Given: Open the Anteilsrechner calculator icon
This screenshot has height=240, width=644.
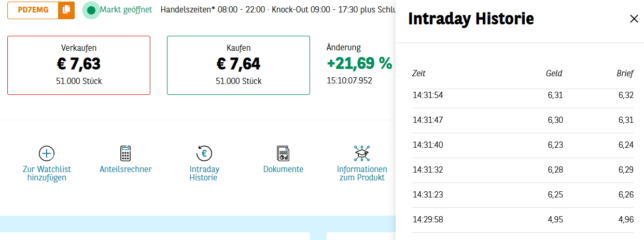Looking at the screenshot, I should (125, 153).
